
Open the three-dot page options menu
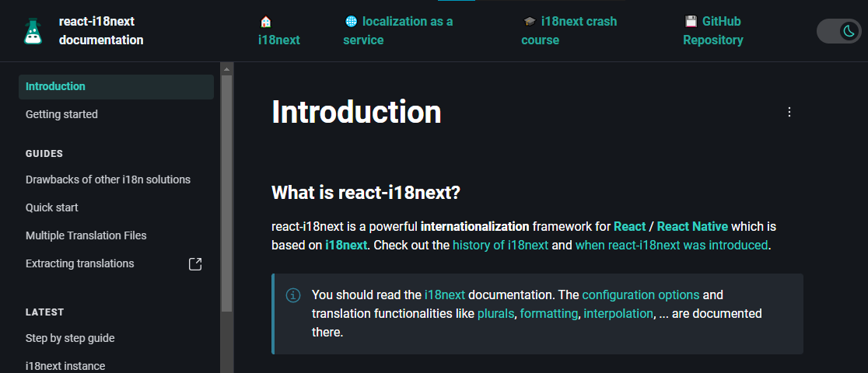(x=789, y=112)
